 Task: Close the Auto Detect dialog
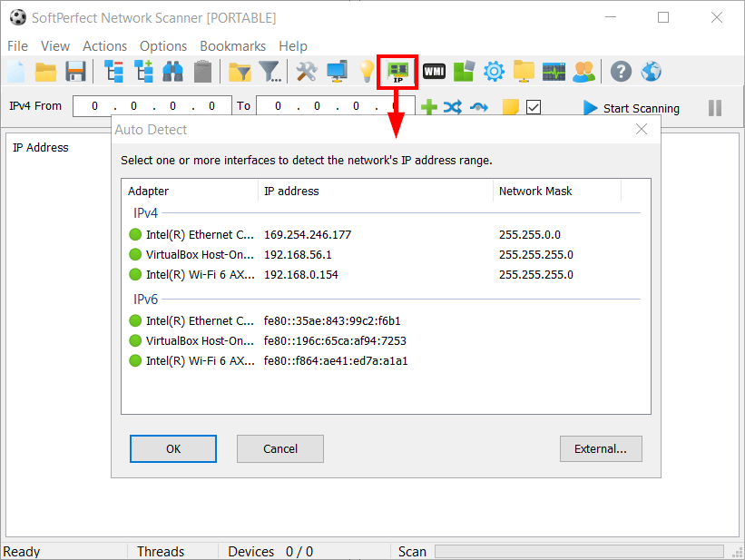coord(642,129)
